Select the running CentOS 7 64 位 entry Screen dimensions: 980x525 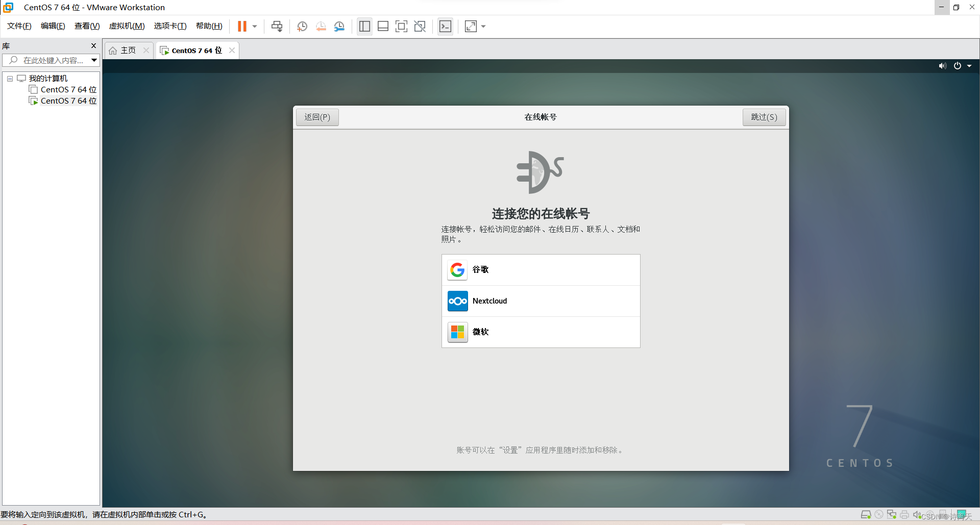[68, 101]
